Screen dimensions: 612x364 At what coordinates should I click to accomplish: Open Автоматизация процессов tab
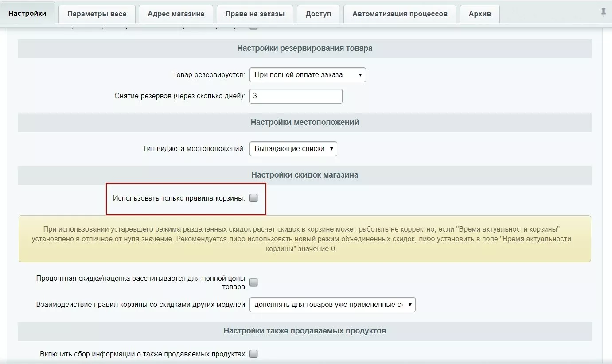[x=400, y=14]
